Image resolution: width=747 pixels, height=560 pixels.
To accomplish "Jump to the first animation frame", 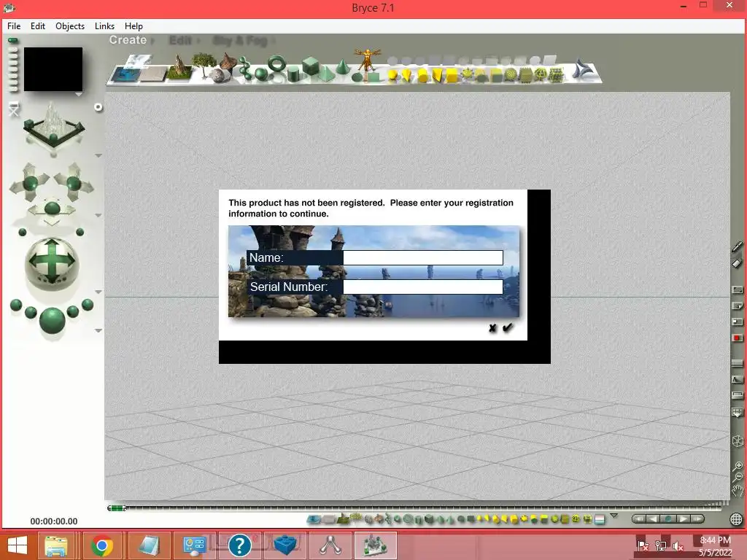I will pos(639,519).
